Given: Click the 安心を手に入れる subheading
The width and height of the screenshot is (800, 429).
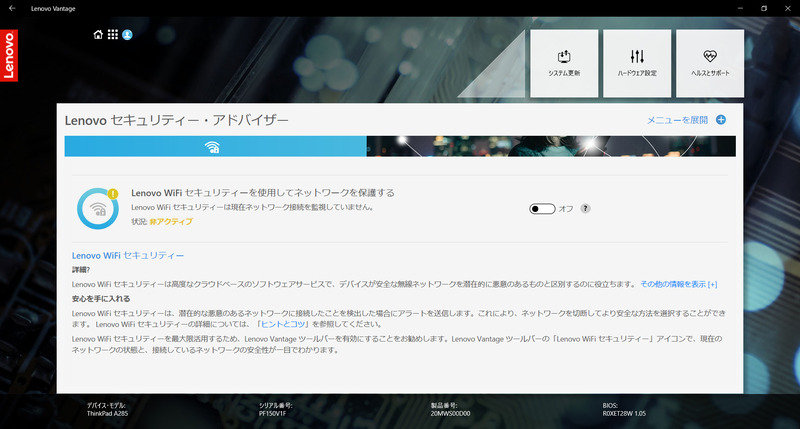Looking at the screenshot, I should click(101, 298).
